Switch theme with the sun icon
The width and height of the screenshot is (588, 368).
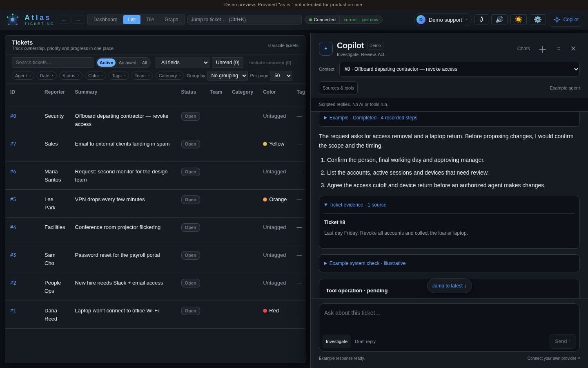[x=518, y=20]
